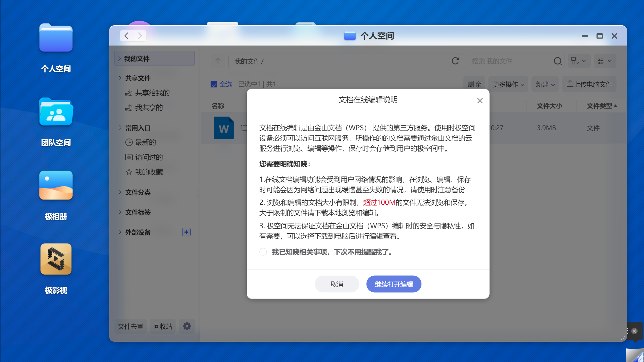
Task: Click the 删除 button
Action: (474, 84)
